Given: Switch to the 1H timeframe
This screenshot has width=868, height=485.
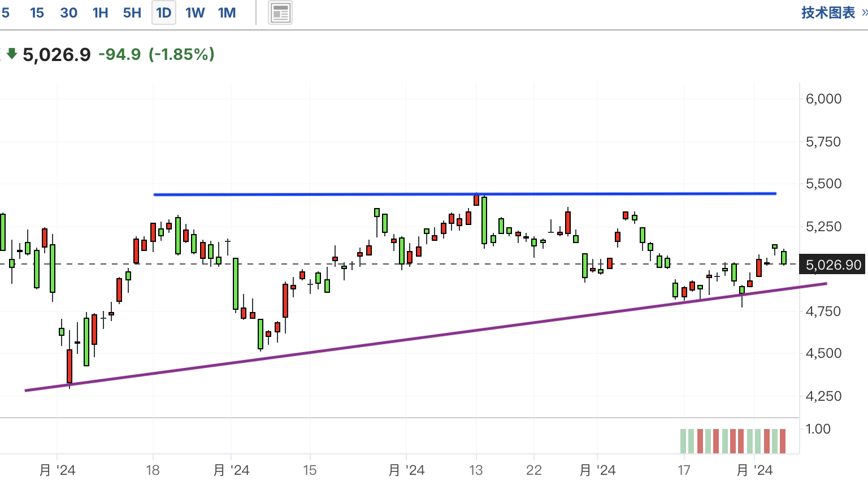Looking at the screenshot, I should pos(100,12).
